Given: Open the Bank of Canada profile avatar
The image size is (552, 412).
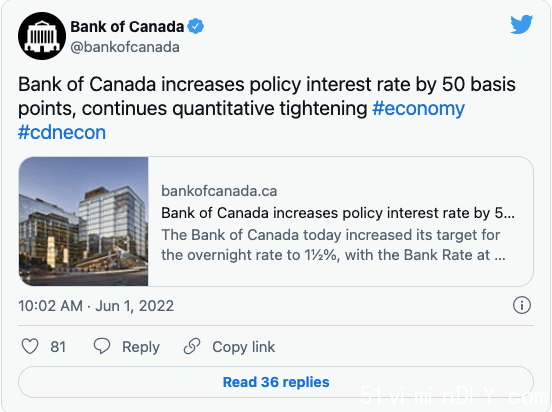Looking at the screenshot, I should pyautogui.click(x=42, y=36).
